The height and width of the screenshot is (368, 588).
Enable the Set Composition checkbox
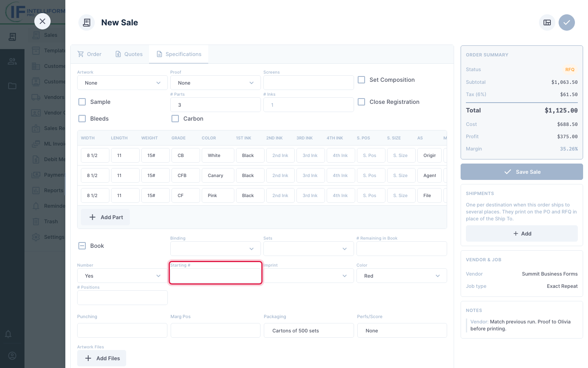coord(361,80)
